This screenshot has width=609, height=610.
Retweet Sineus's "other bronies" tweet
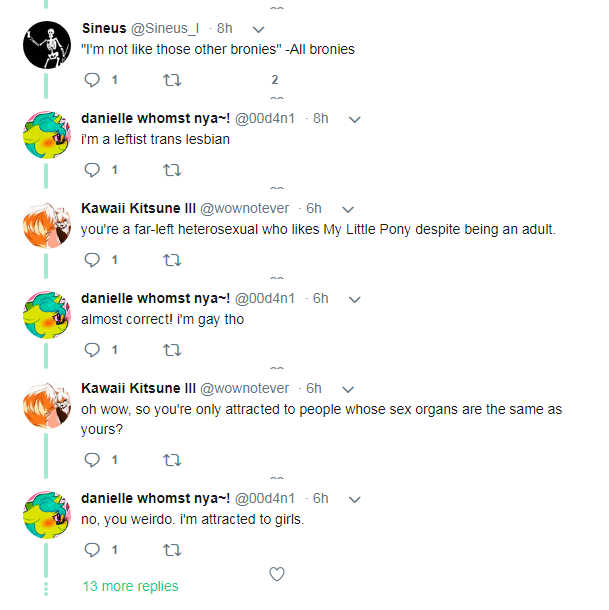[x=172, y=80]
